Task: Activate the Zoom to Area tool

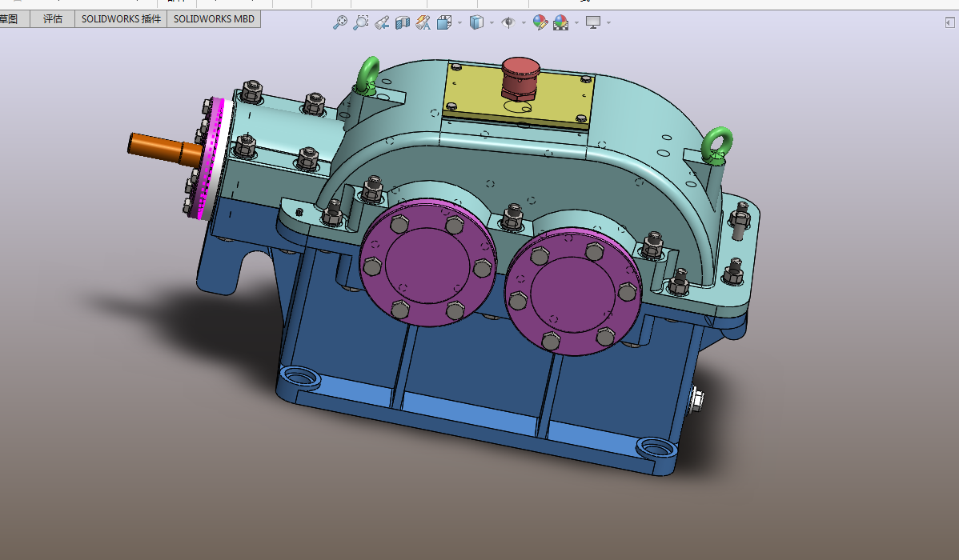Action: (x=361, y=23)
